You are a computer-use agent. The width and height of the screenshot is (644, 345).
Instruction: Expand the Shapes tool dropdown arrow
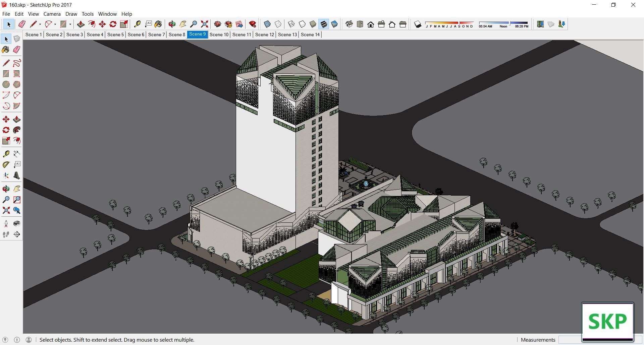(70, 24)
